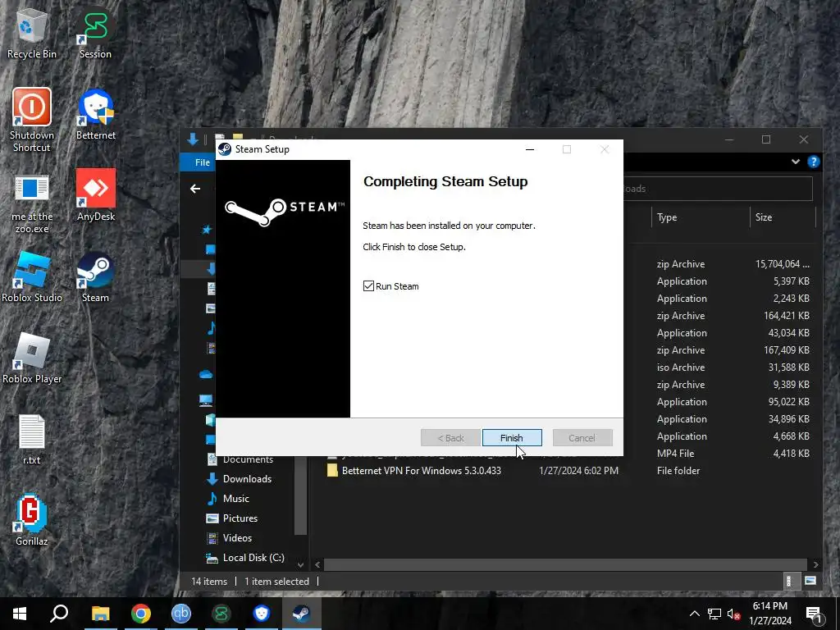Select the OneDrive cloud icon in the sidebar

206,374
